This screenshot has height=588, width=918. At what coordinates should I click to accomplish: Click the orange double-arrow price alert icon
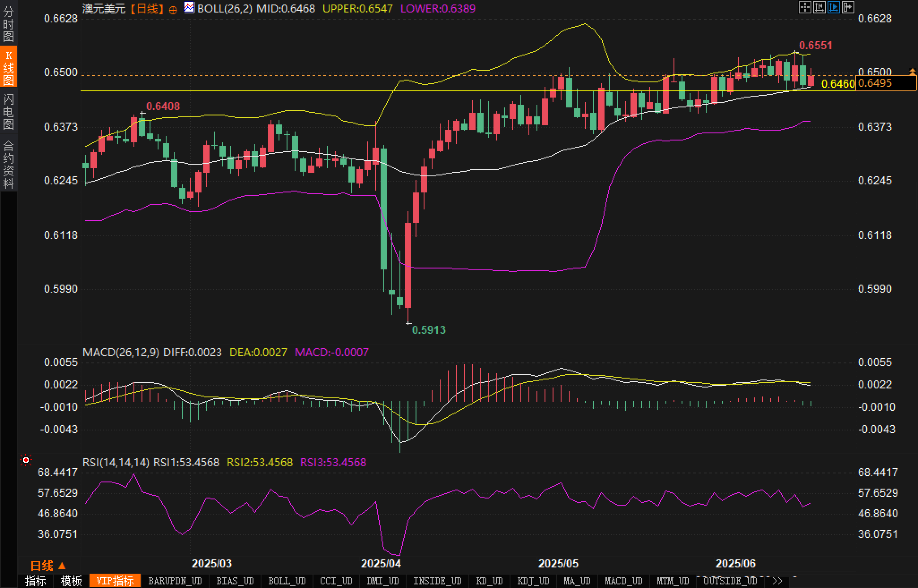coord(912,71)
